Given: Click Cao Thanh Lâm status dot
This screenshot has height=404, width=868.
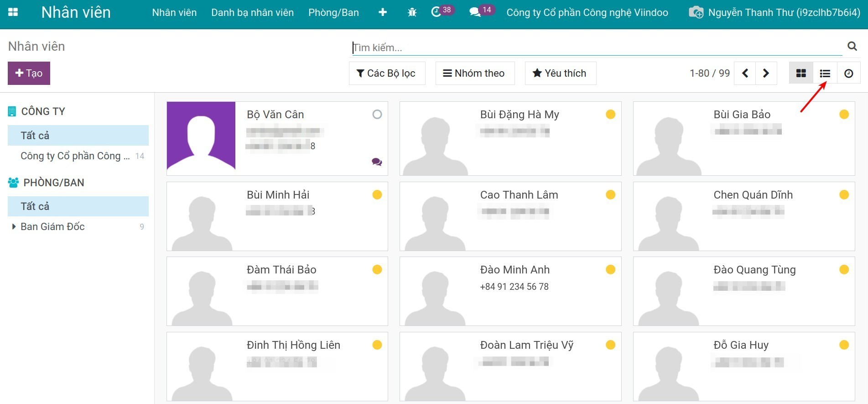Looking at the screenshot, I should (610, 194).
